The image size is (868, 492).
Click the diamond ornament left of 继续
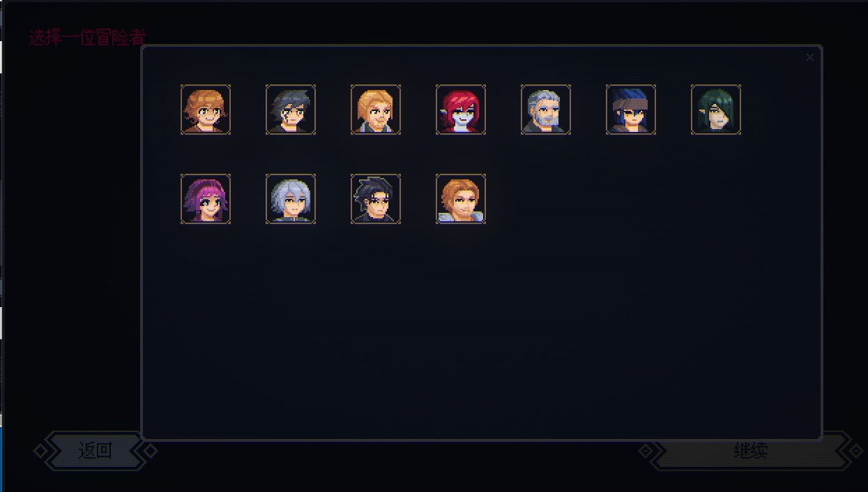(x=646, y=451)
